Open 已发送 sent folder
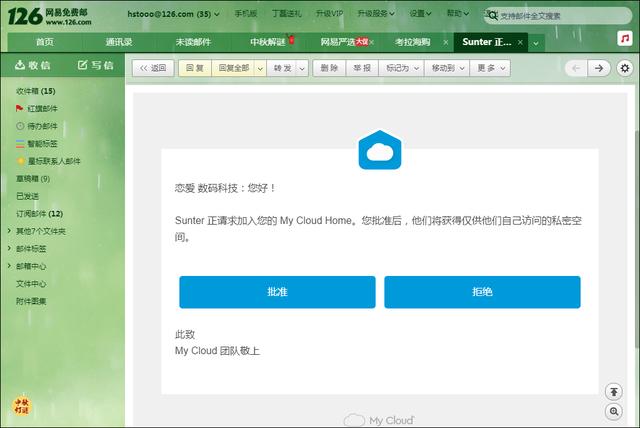 coord(27,196)
